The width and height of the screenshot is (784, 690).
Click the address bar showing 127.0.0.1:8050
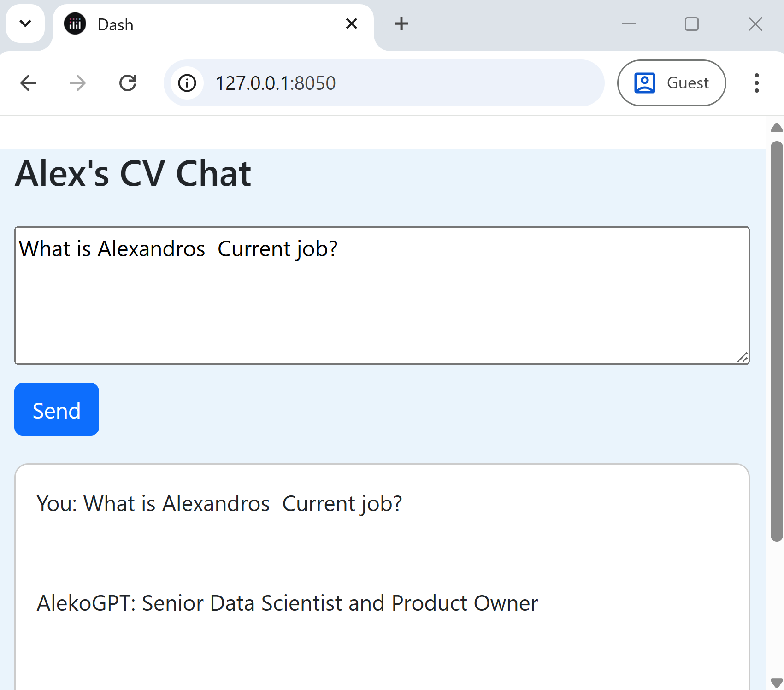(384, 83)
